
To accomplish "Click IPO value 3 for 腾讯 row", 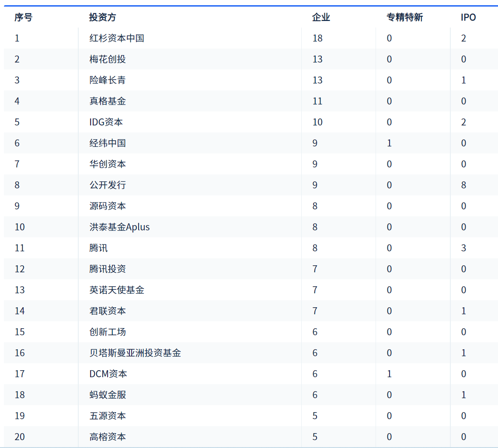I will (x=464, y=248).
